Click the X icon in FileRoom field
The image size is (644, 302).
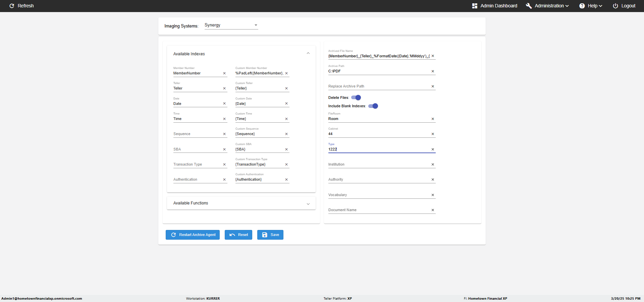[x=433, y=119]
